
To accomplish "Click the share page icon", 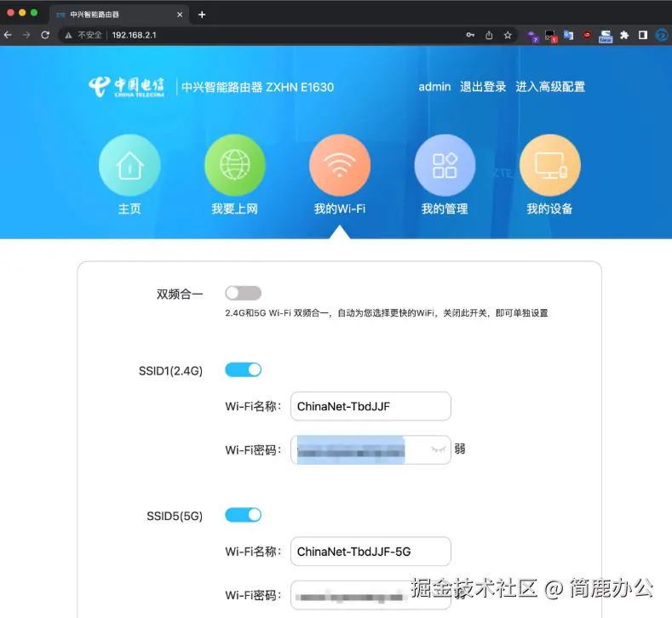I will [489, 35].
